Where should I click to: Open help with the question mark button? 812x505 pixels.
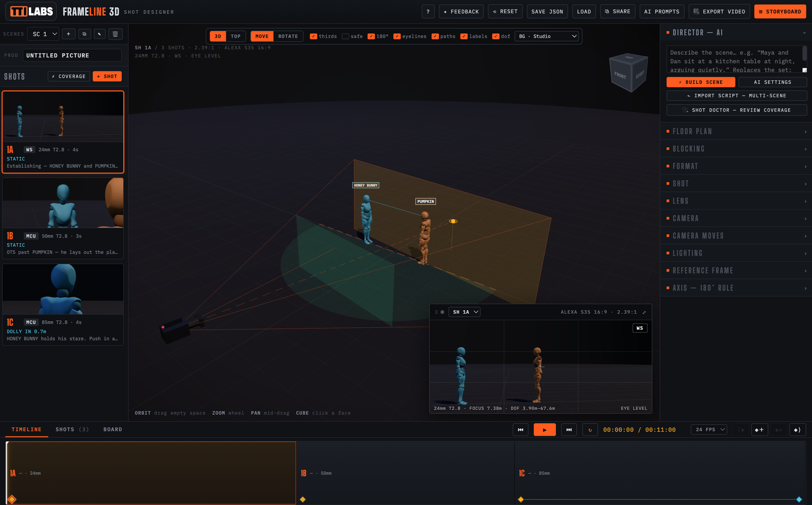point(428,12)
